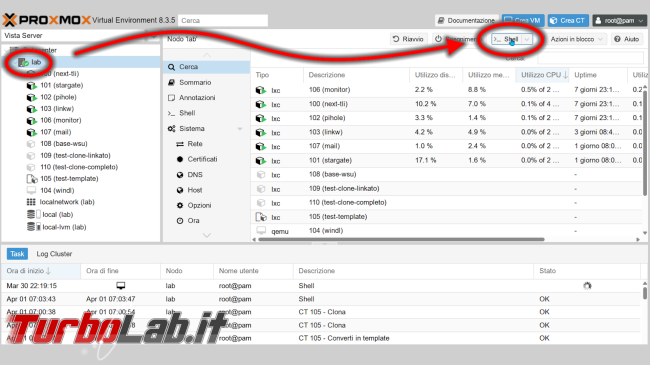The height and width of the screenshot is (365, 650).
Task: Sort by Descrizione column header in resource grid
Action: click(357, 75)
